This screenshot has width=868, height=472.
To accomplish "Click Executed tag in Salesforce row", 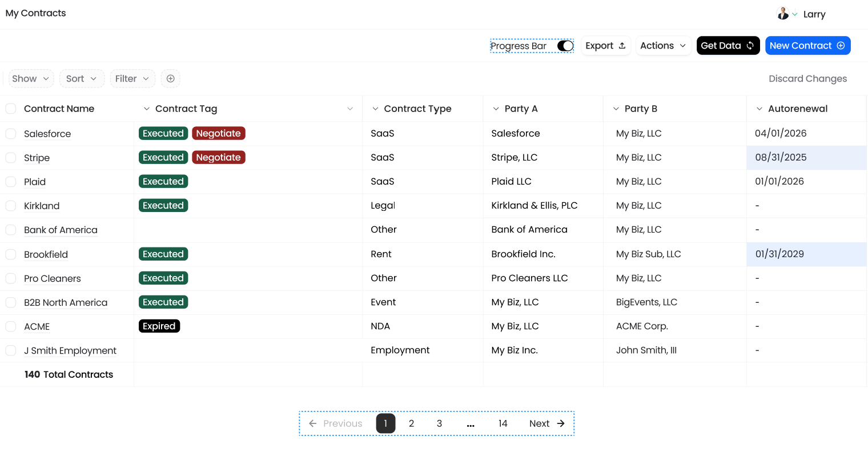I will click(x=163, y=133).
